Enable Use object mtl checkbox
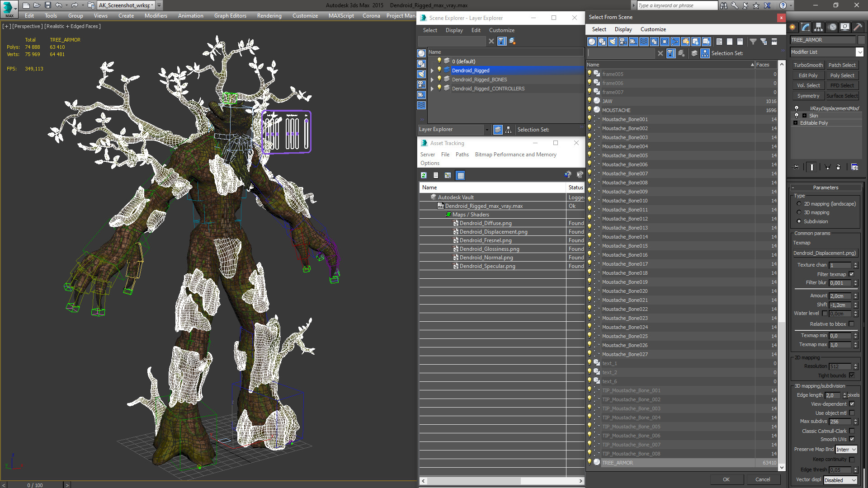This screenshot has width=868, height=488. 852,413
